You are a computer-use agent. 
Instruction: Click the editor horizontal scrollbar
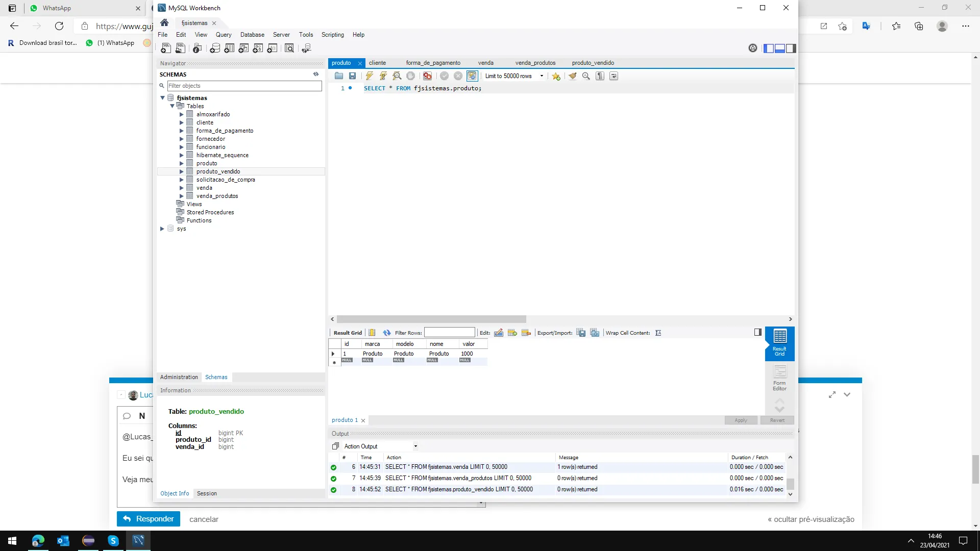point(431,319)
